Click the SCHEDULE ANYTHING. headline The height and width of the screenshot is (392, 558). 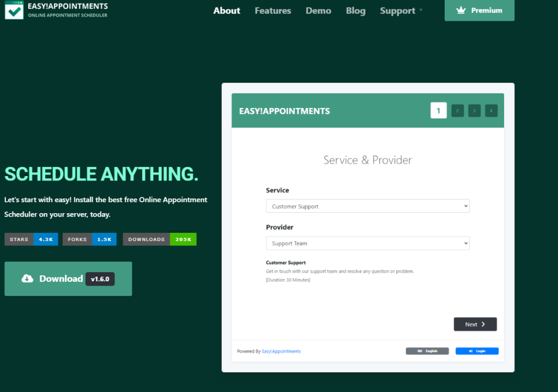click(101, 174)
